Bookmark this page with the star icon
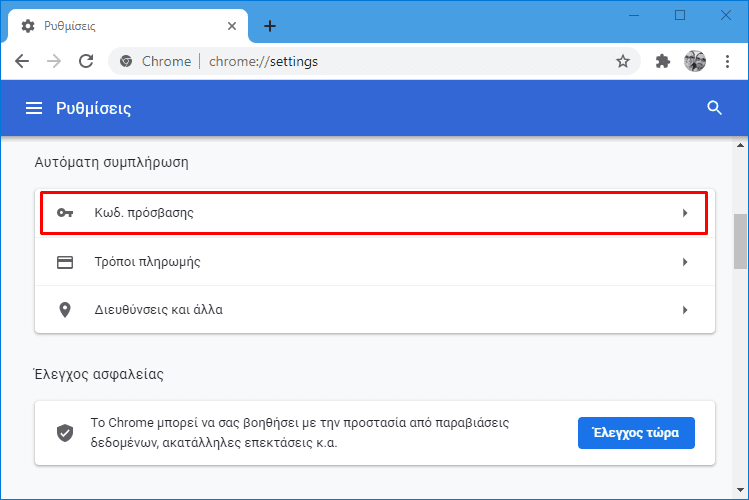 tap(622, 61)
